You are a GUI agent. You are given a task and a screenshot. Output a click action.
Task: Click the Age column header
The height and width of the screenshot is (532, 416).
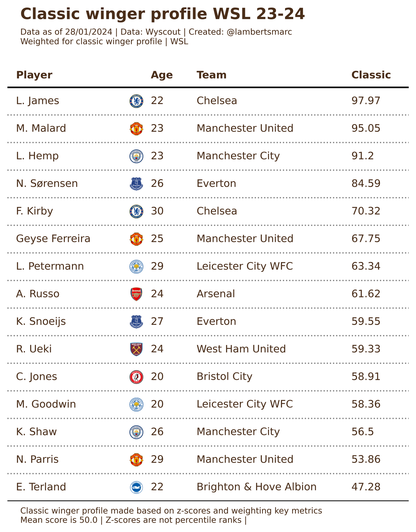[162, 75]
